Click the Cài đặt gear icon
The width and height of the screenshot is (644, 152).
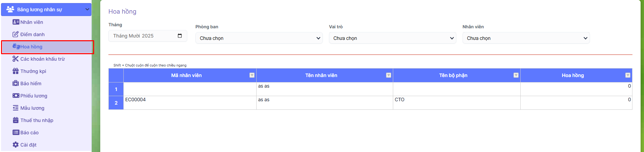click(x=16, y=145)
